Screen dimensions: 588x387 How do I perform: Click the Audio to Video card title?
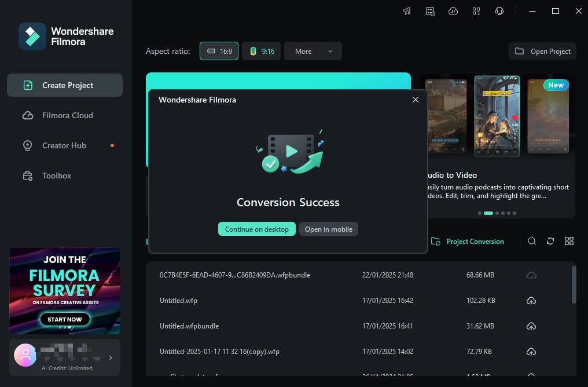[x=452, y=175]
